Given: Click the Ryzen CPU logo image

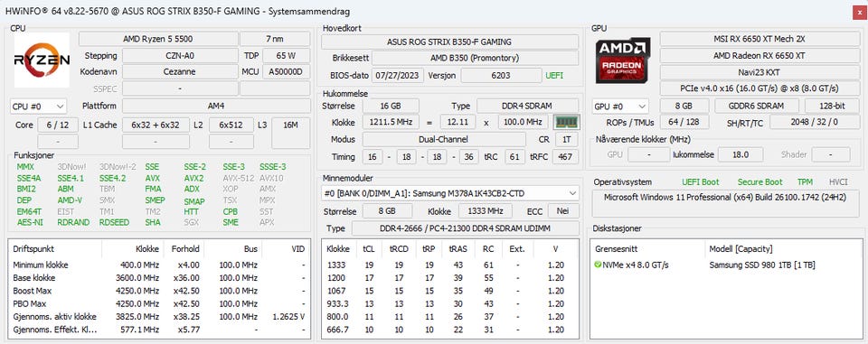Looking at the screenshot, I should (x=42, y=60).
